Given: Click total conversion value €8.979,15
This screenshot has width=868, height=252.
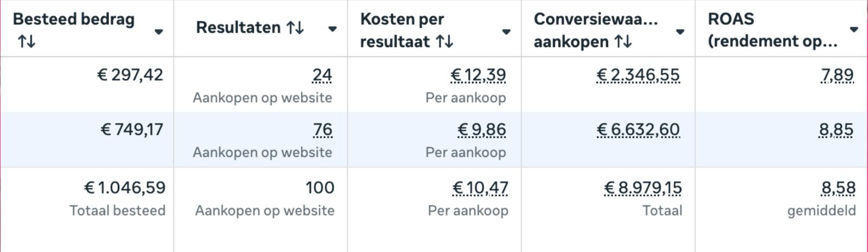Looking at the screenshot, I should (x=643, y=188).
